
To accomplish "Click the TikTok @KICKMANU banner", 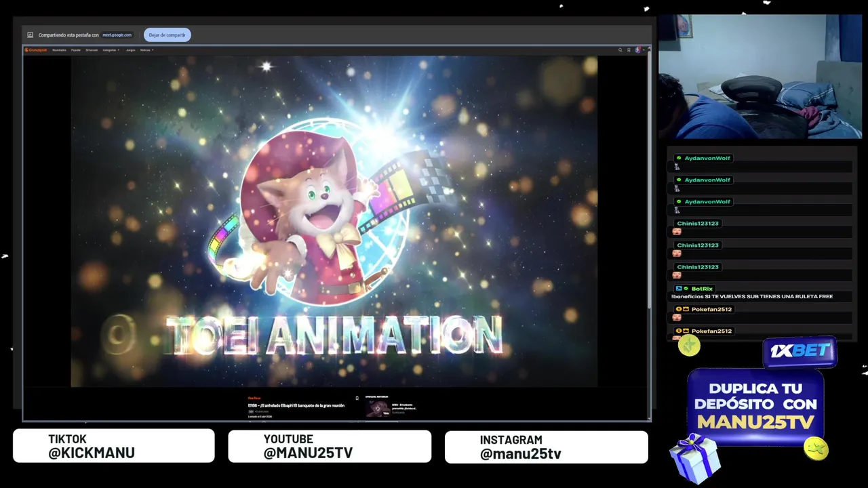I will 114,446.
